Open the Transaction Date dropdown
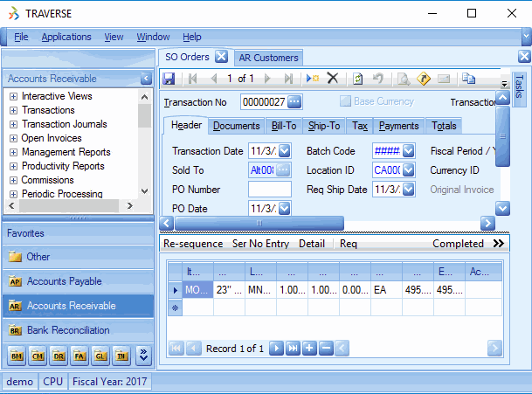The height and width of the screenshot is (394, 532). click(284, 150)
